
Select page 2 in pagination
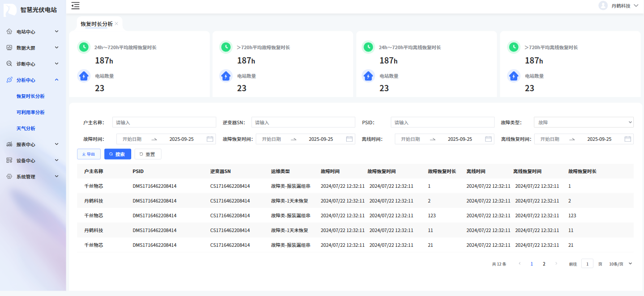[x=544, y=264]
